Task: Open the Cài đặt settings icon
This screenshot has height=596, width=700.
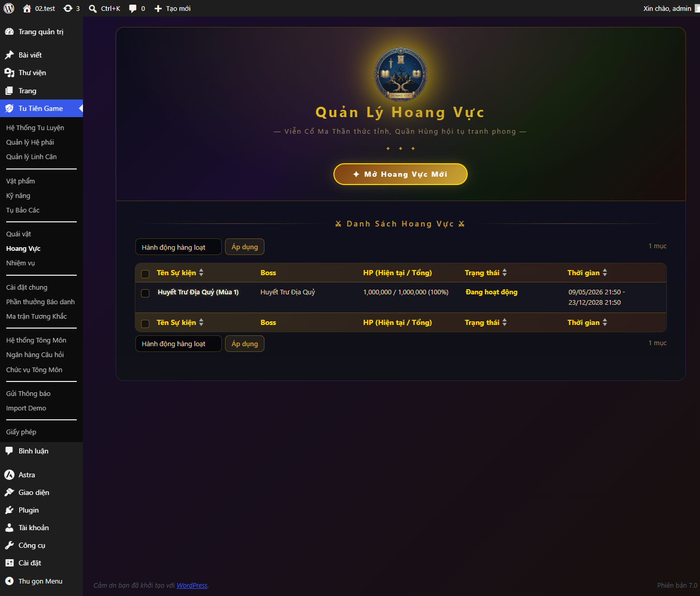Action: pos(9,563)
